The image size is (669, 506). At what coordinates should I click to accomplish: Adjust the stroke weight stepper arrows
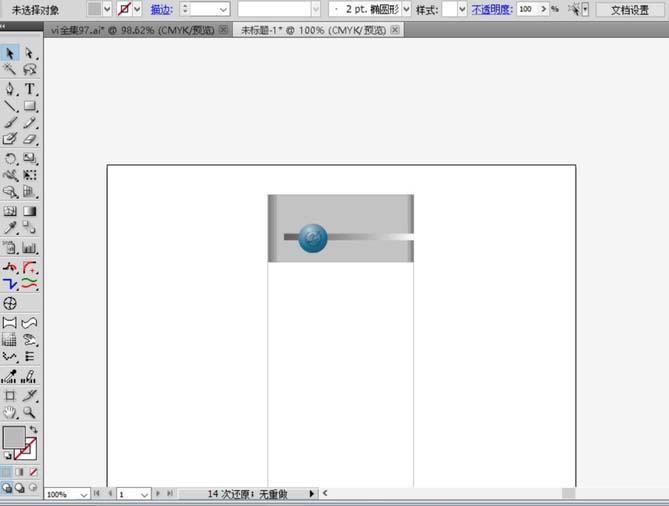click(185, 9)
